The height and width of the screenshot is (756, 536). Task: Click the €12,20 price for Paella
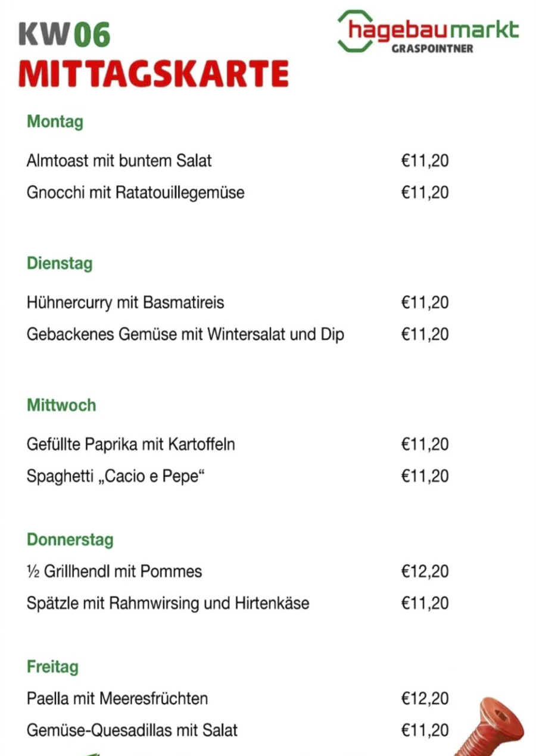[425, 698]
